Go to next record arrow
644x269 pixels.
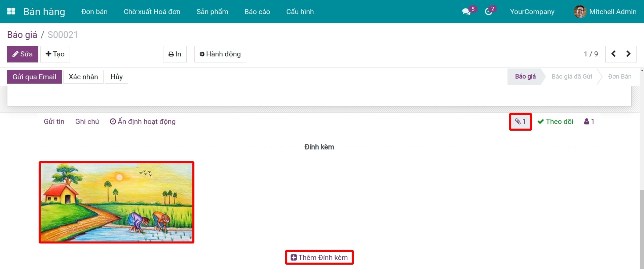(x=628, y=54)
